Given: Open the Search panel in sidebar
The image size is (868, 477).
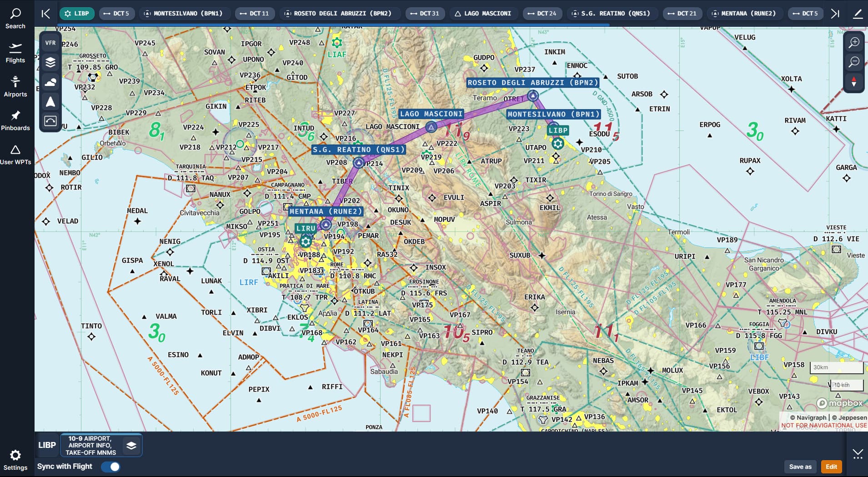Looking at the screenshot, I should (x=15, y=19).
